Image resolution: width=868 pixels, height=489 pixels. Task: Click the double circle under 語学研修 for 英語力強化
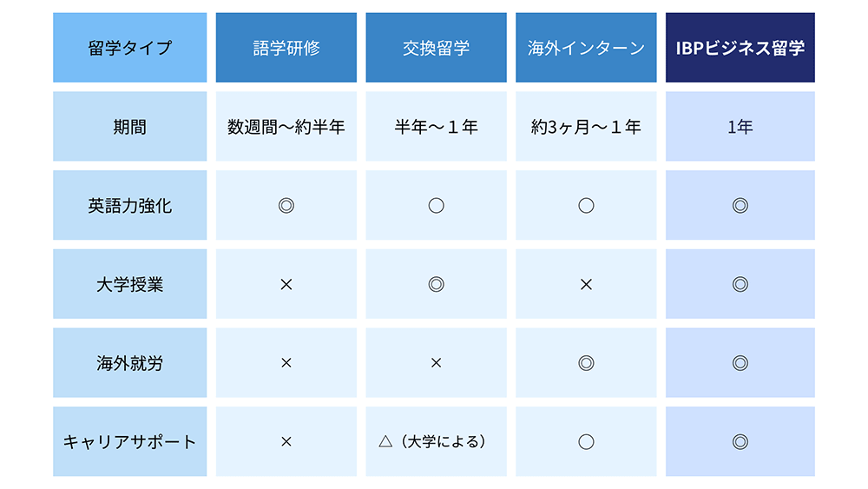click(x=286, y=206)
